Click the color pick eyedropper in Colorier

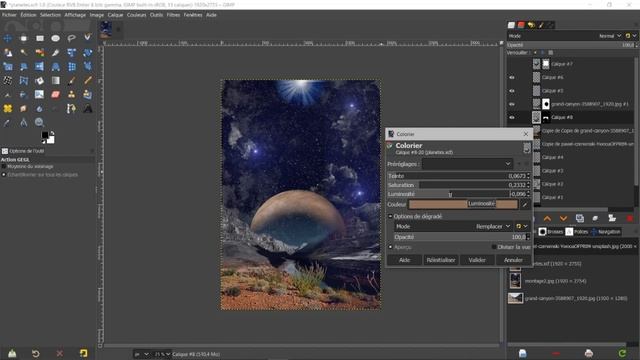tap(525, 204)
